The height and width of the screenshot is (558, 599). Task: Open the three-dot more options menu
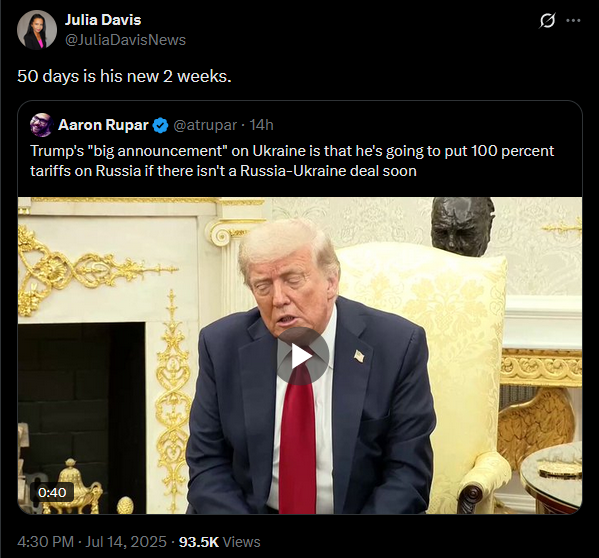click(x=573, y=21)
